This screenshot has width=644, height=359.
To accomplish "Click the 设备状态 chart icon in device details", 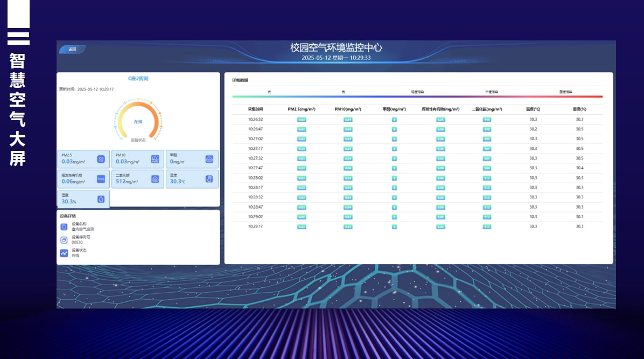I will coord(64,253).
